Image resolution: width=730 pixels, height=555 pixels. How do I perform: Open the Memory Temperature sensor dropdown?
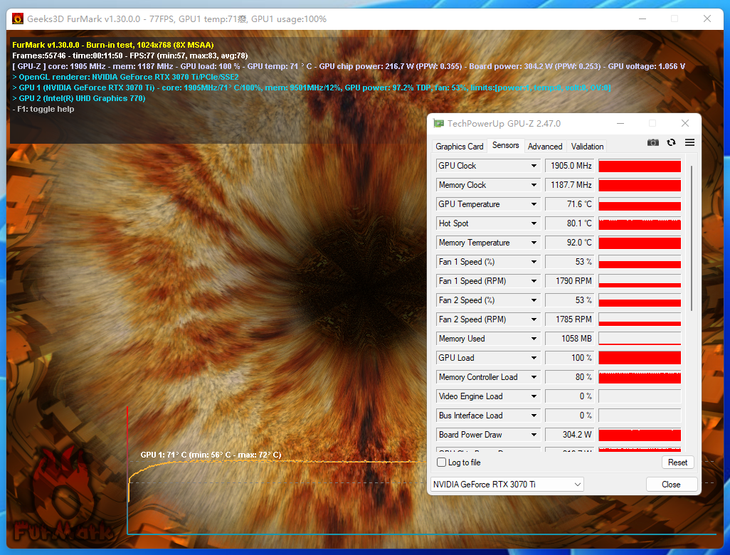pos(533,243)
